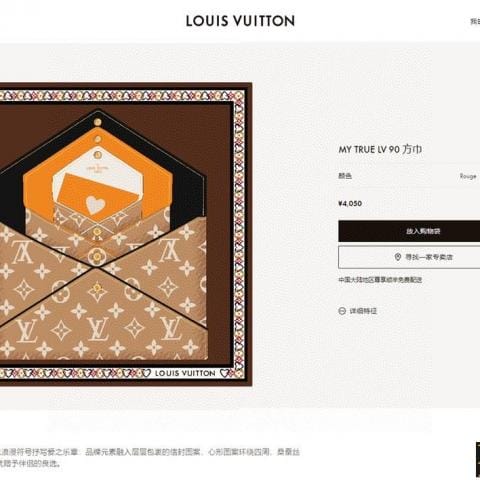Click the heart-pattern border on the scarf's right edge
Viewport: 480px width, 480px height.
[239, 233]
